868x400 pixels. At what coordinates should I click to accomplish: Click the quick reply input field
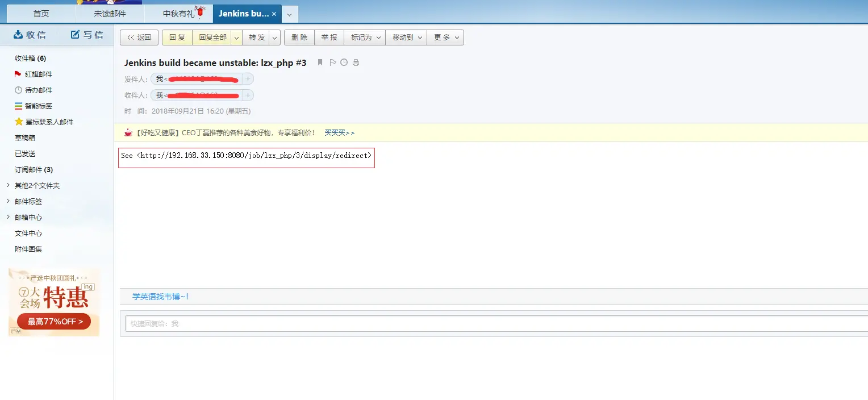coord(496,323)
